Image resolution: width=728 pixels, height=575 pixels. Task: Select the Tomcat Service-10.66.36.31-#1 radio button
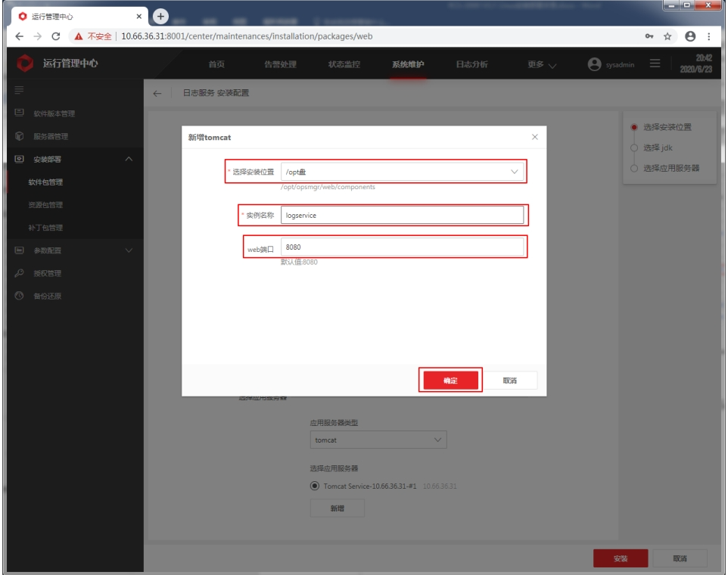click(x=316, y=486)
